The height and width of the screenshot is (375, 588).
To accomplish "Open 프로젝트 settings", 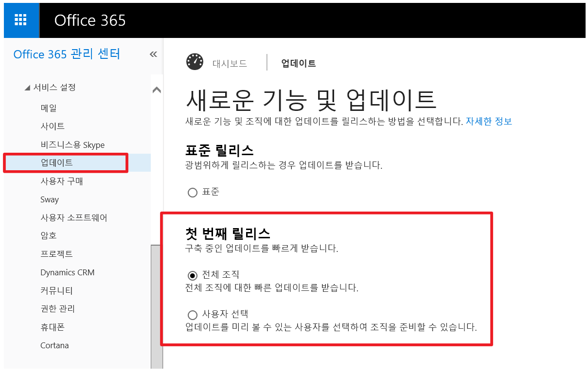I will [x=56, y=254].
